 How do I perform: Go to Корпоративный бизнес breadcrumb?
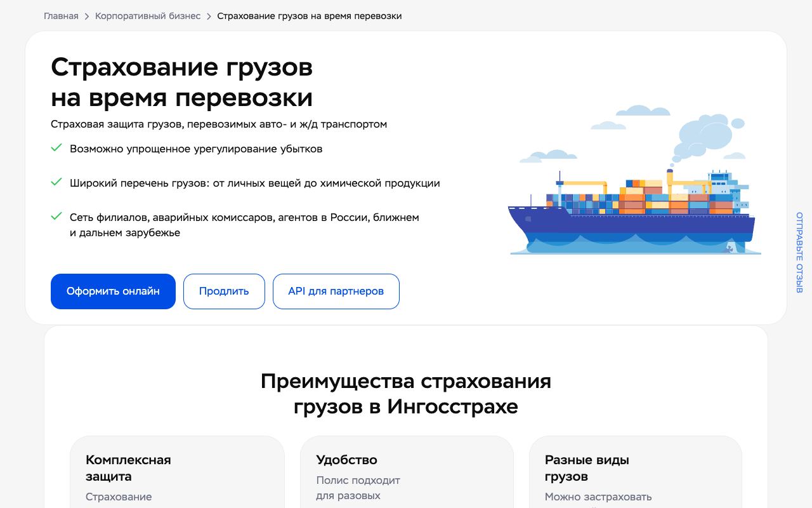(x=148, y=16)
